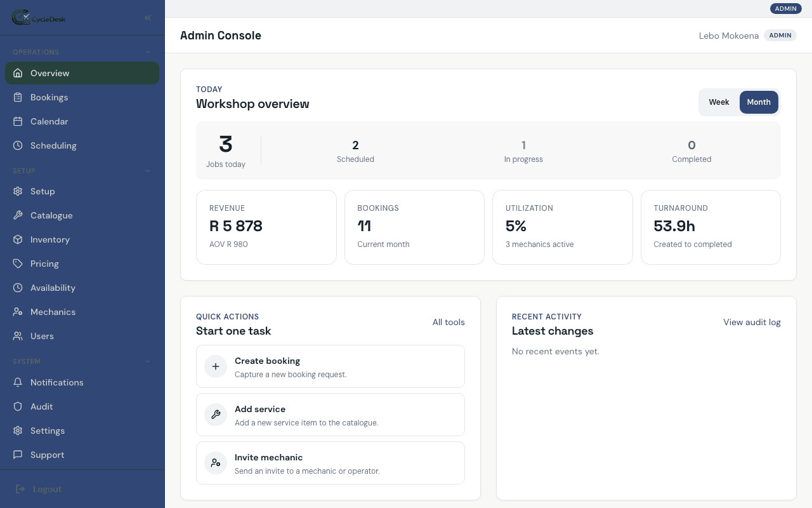
Task: Switch the workshop overview to Week view
Action: click(719, 102)
